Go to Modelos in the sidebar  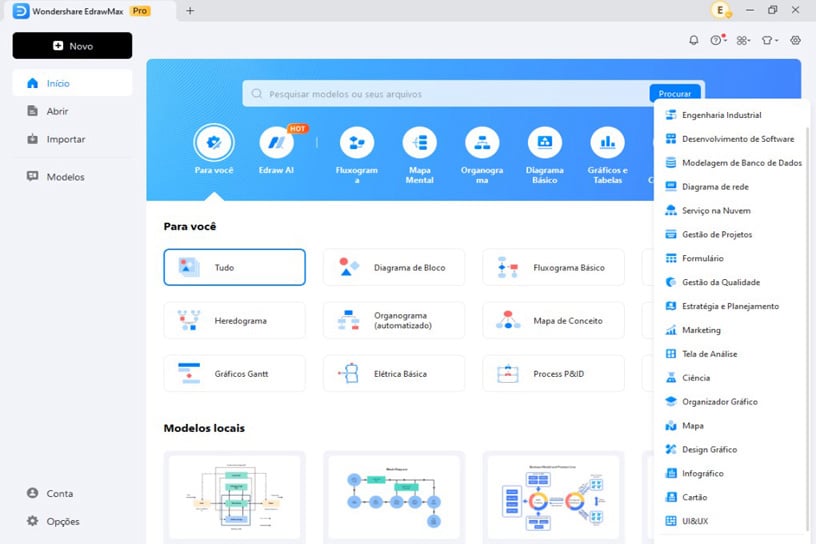coord(72,176)
